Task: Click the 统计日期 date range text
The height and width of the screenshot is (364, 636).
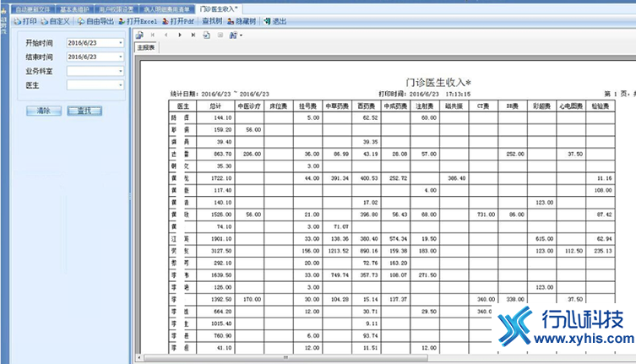Action: (220, 94)
